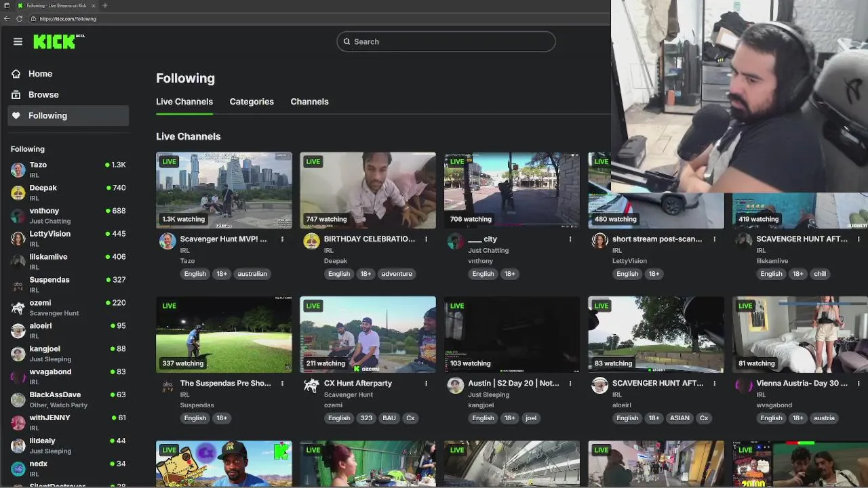Click the austria tag on wvagabond stream

[x=824, y=418]
